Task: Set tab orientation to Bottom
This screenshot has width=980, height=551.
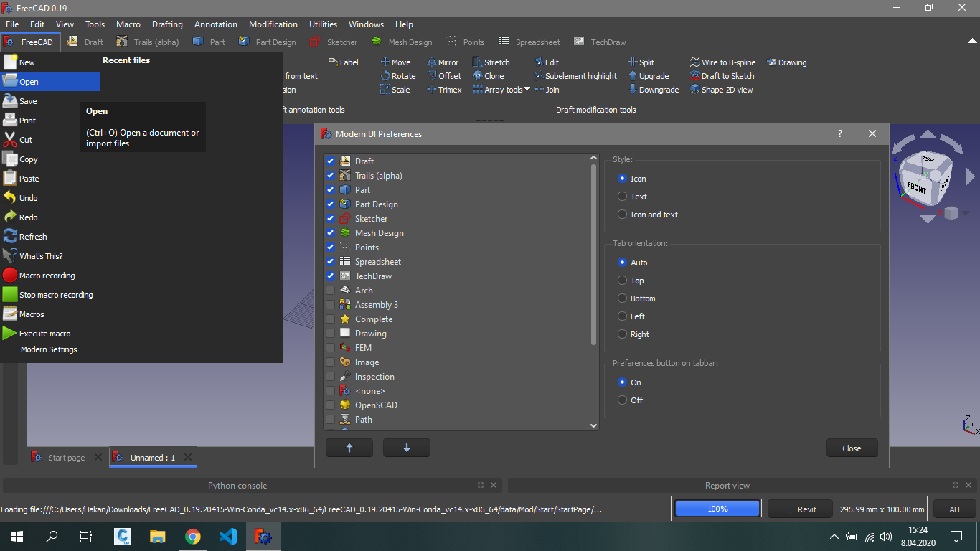Action: [623, 298]
